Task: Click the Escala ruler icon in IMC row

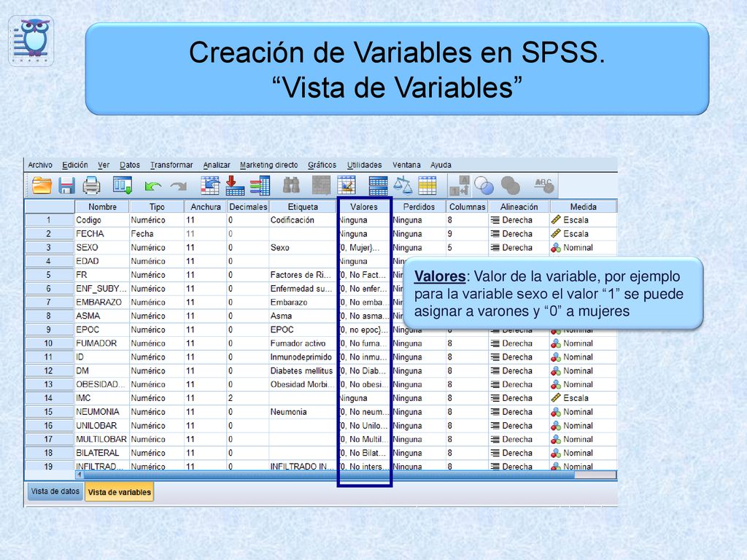Action: [x=556, y=397]
